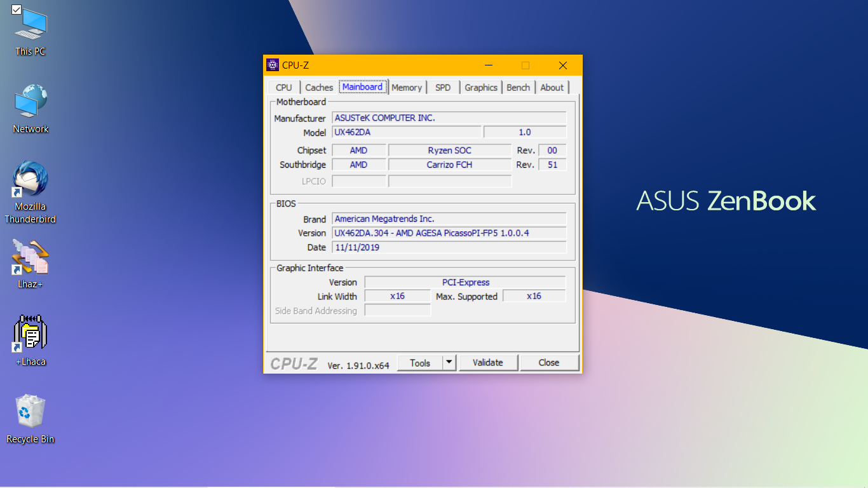This screenshot has height=488, width=868.
Task: Click the CPU-Z title bar app icon
Action: 273,65
